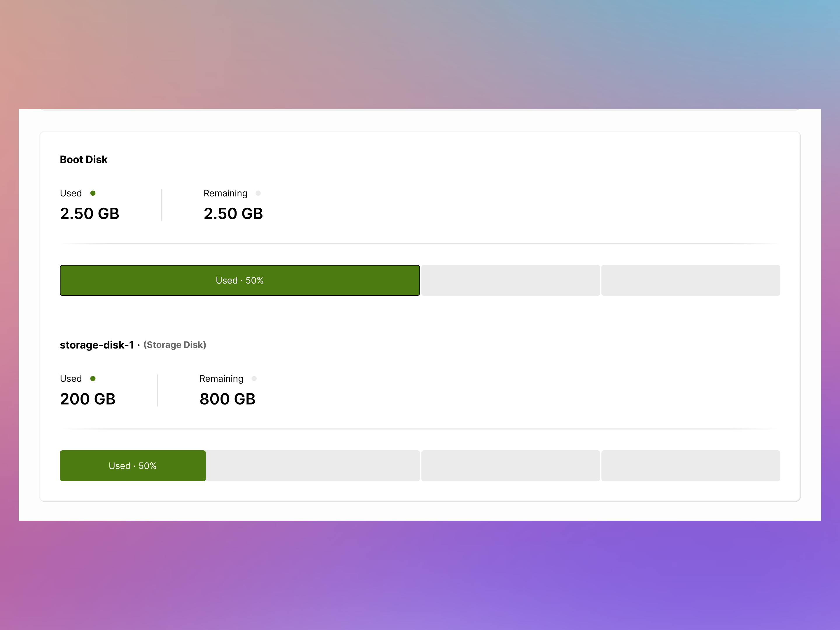Click the Boot Disk bar's rightmost gray segment
Viewport: 840px width, 630px height.
[x=690, y=280]
